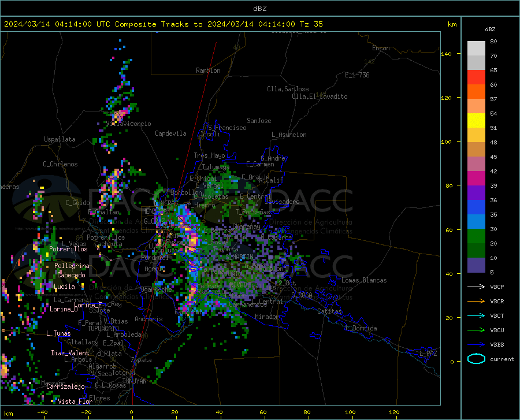Click the dBZ title at top
The image size is (520, 420).
click(259, 9)
